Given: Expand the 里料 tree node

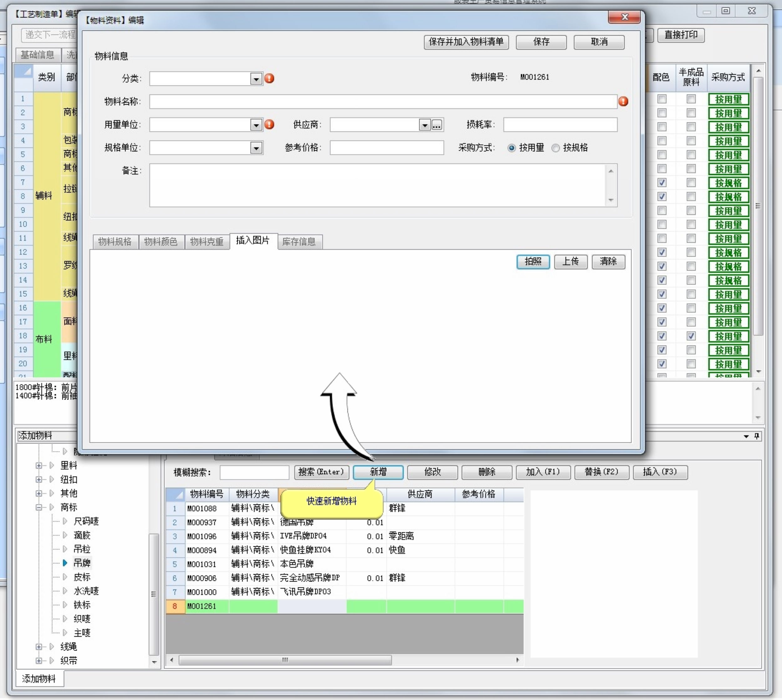Looking at the screenshot, I should [x=39, y=466].
